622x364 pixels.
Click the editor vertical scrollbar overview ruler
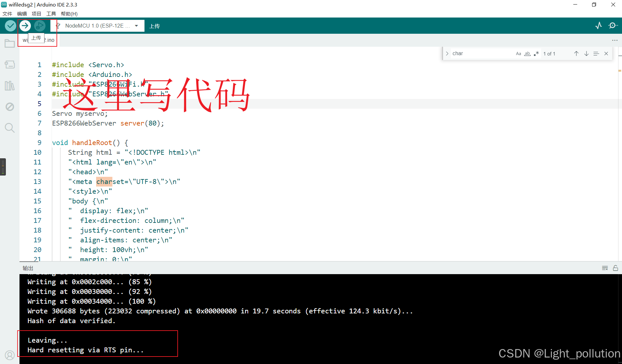pyautogui.click(x=620, y=154)
